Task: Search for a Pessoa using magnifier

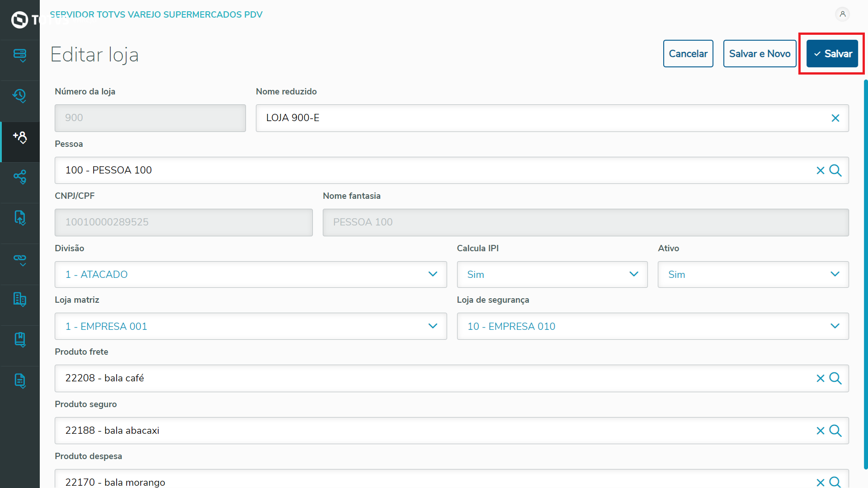Action: (x=835, y=170)
